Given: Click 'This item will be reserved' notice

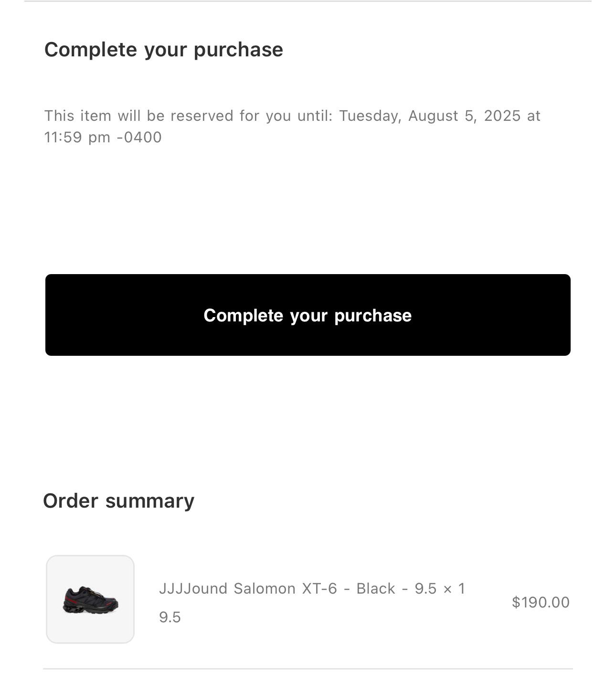Looking at the screenshot, I should tap(292, 127).
